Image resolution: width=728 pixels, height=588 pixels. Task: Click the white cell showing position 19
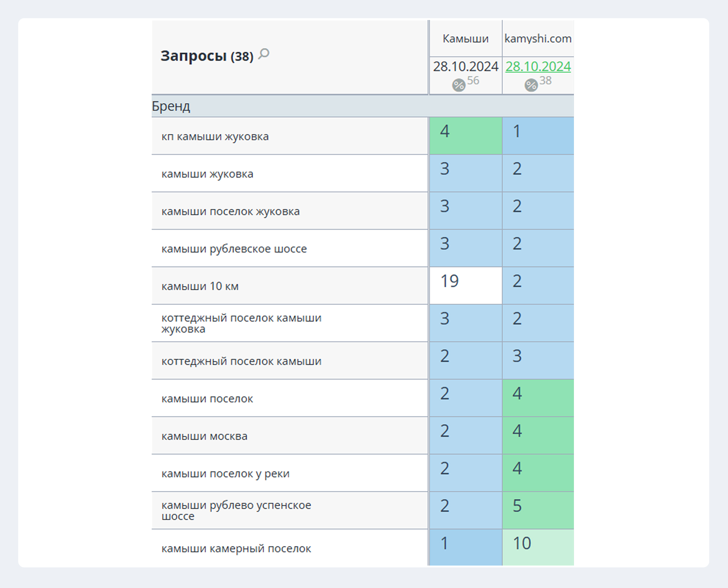click(466, 286)
